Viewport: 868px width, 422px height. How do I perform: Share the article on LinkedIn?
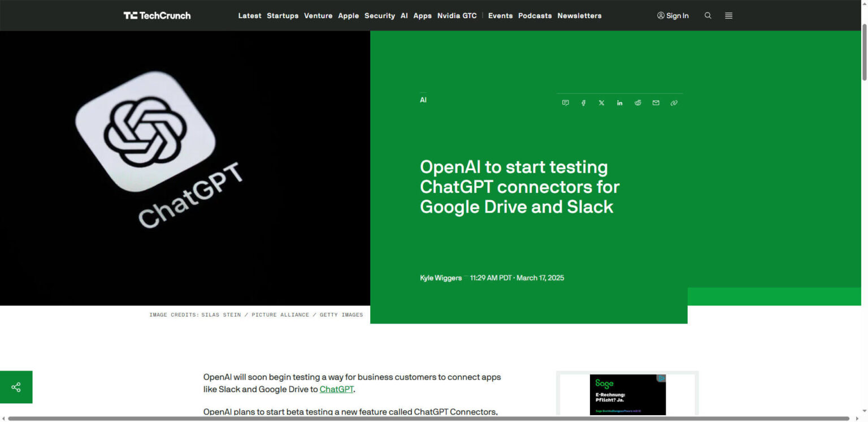(x=619, y=102)
